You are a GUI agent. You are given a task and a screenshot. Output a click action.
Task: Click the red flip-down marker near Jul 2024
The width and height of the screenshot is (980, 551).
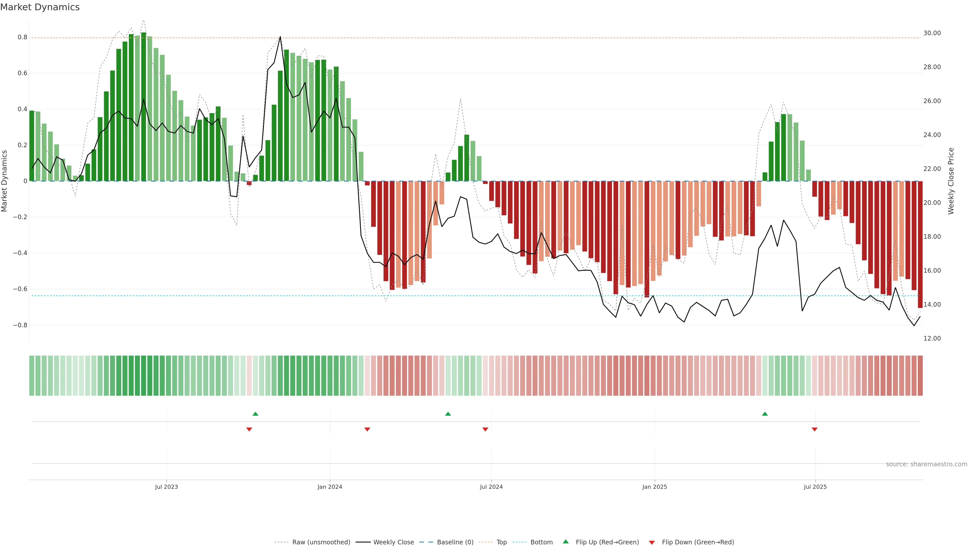click(x=485, y=429)
